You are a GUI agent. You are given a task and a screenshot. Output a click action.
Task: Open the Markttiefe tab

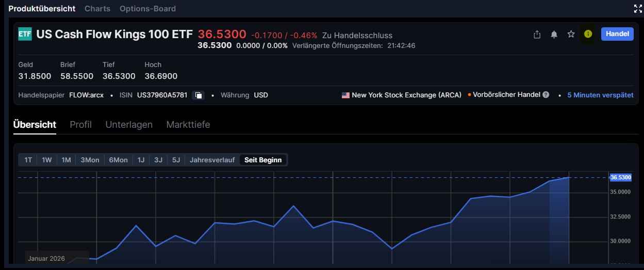point(188,125)
